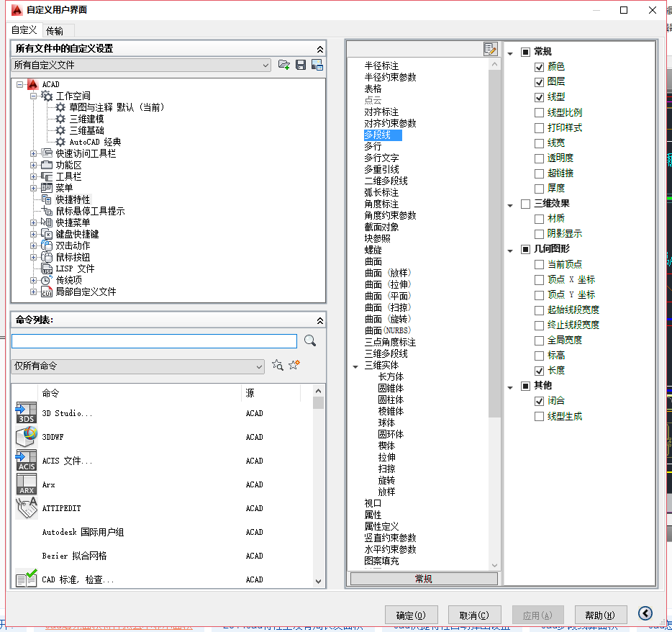
Task: Click the ACAD root node red icon
Action: click(33, 84)
